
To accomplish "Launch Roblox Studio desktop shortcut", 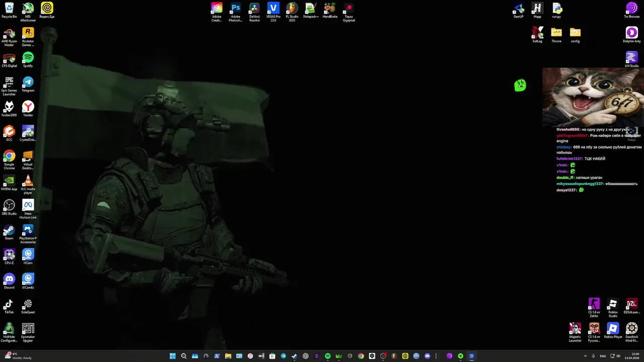I will (613, 308).
